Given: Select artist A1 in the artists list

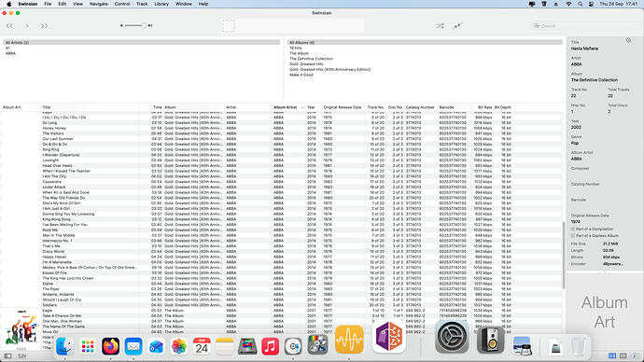Looking at the screenshot, I should pos(141,48).
